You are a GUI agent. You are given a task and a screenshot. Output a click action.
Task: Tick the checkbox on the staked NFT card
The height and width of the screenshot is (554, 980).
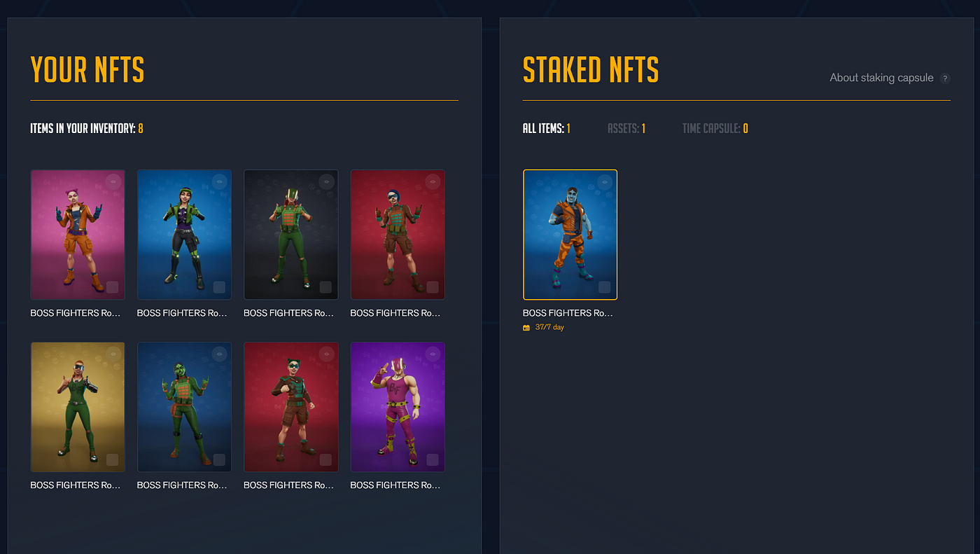(605, 287)
